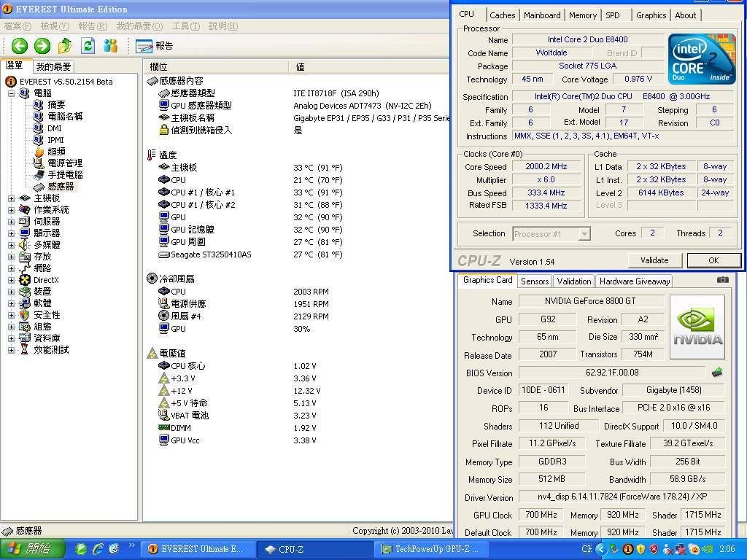Expand the 裝置 tree node
Viewport: 747px width, 560px height.
(x=12, y=292)
